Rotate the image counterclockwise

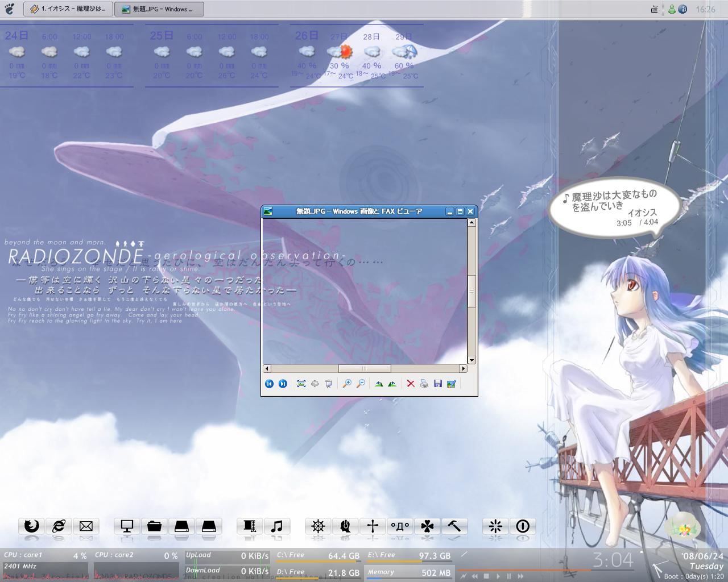pos(392,384)
